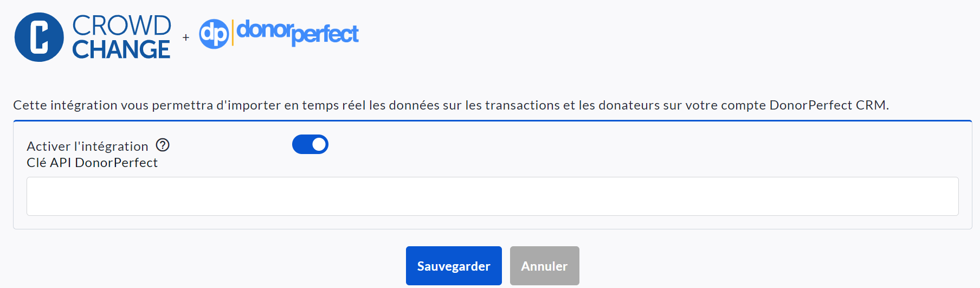Click the DonorPerfect round dp icon
Screen dimensions: 980x288
(214, 34)
